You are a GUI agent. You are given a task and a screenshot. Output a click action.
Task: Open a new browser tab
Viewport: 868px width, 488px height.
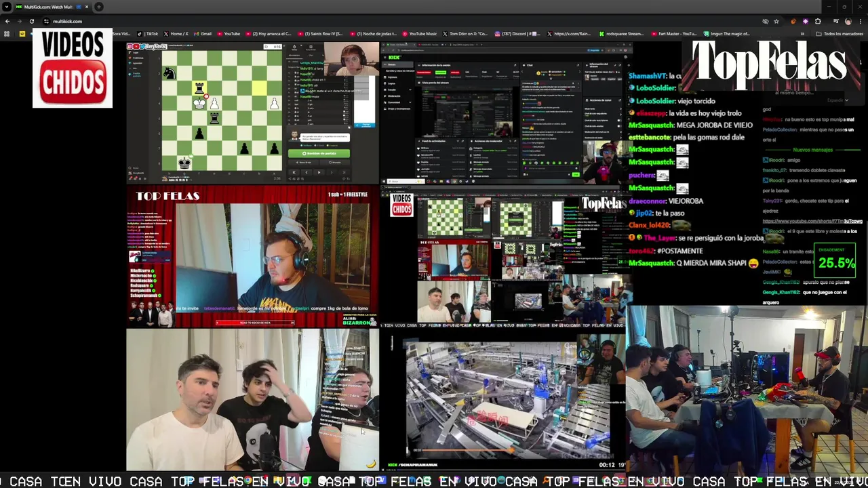(x=99, y=7)
